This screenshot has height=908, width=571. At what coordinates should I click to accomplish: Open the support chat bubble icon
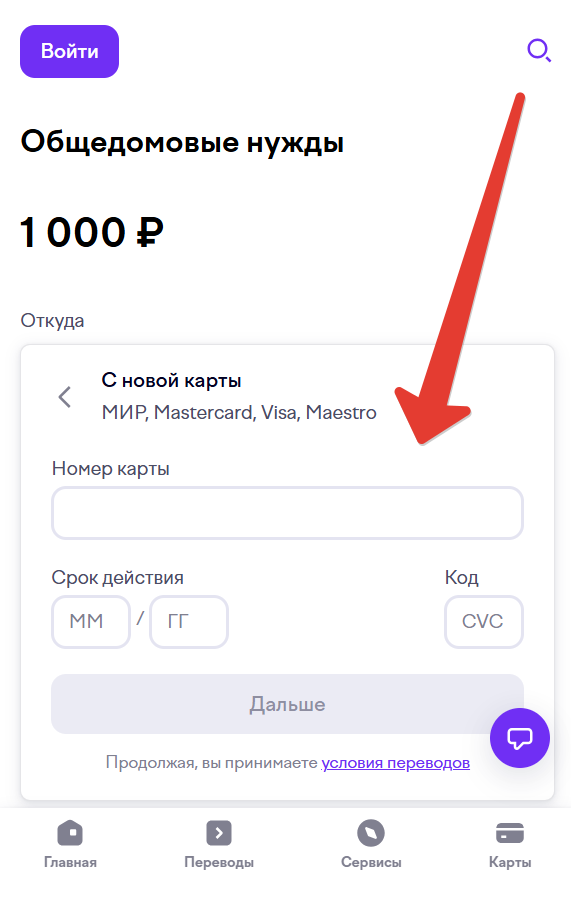tap(519, 738)
